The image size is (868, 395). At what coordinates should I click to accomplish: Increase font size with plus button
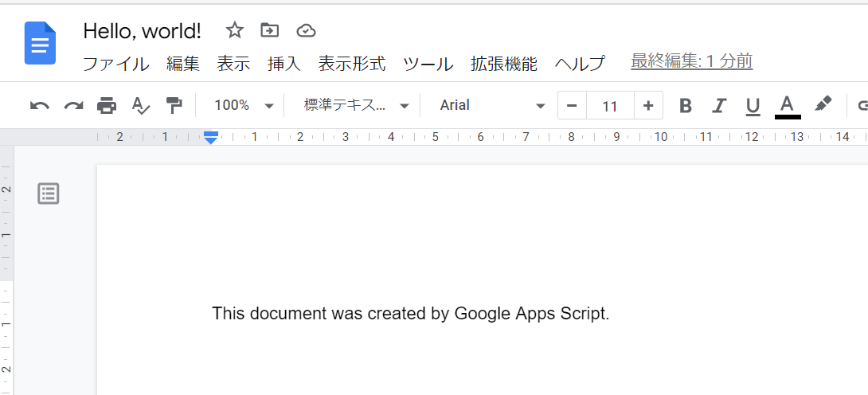648,105
